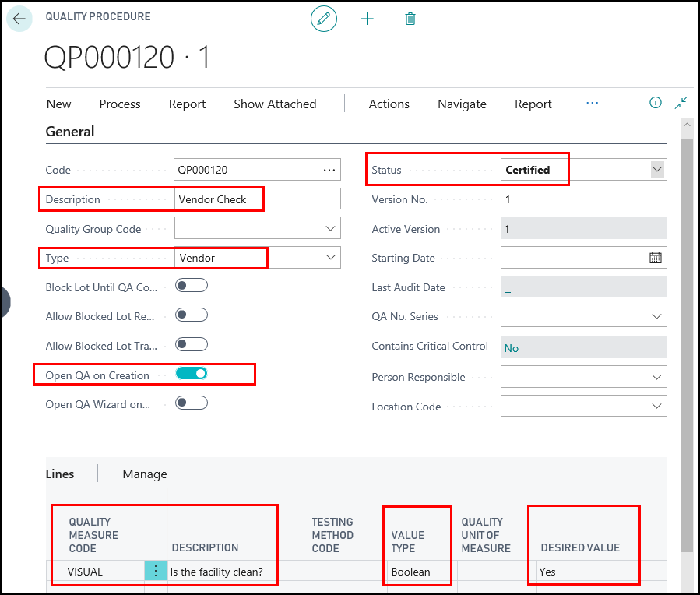
Task: Click the pencil edit icon
Action: click(x=324, y=19)
